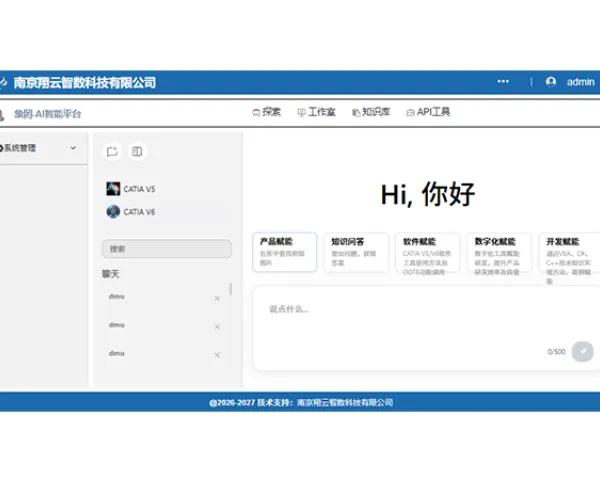
Task: Choose the 数字化赋能 card
Action: click(499, 252)
